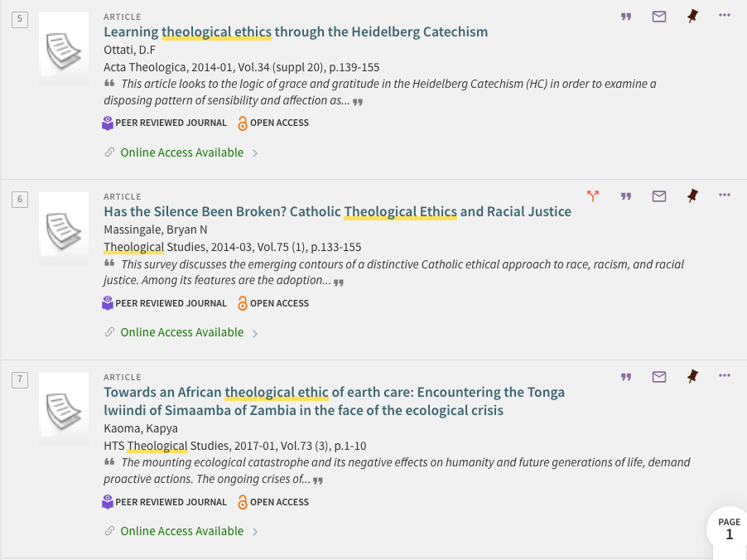Screen dimensions: 747x560
Task: Open more actions menu for result 7
Action: (x=725, y=376)
